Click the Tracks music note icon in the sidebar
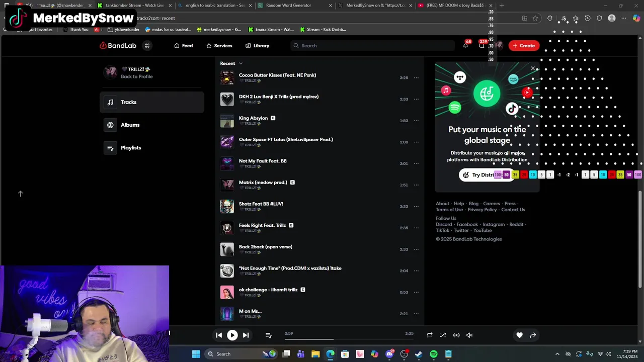The width and height of the screenshot is (644, 362). coord(110,102)
